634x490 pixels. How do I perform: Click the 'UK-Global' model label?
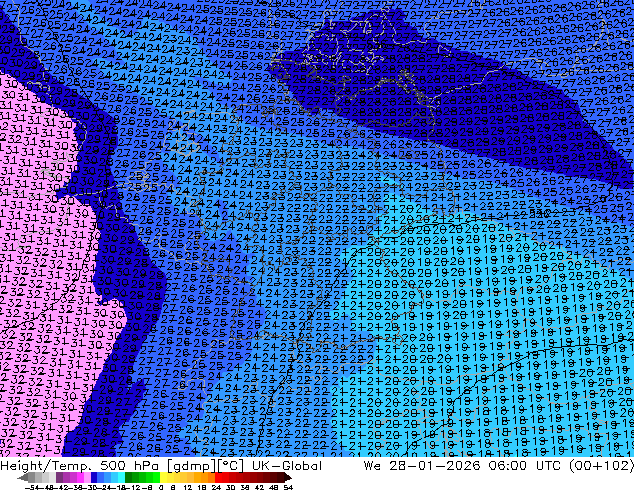287,466
